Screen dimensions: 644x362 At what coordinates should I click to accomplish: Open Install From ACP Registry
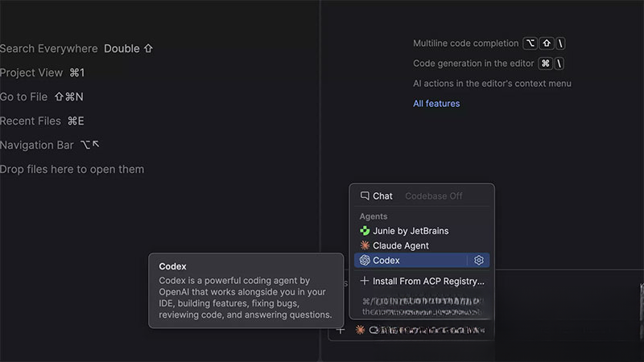pos(422,281)
